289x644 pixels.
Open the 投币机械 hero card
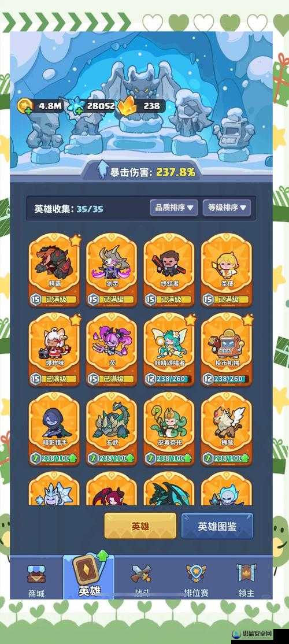tap(226, 349)
